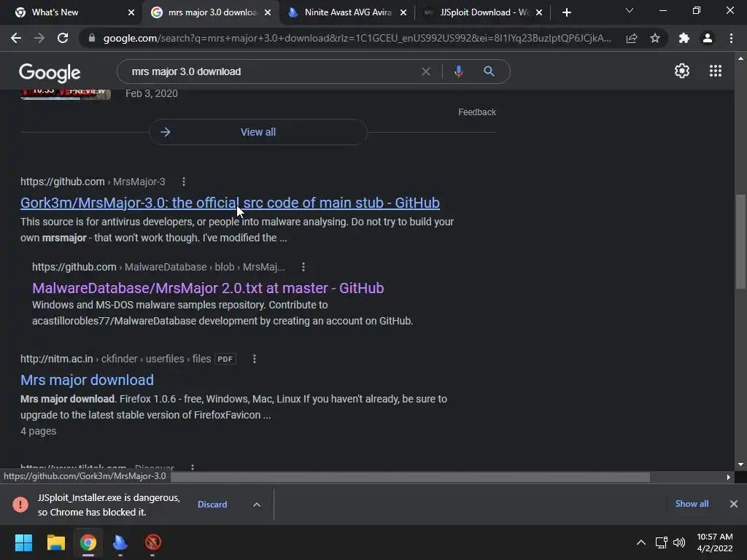747x560 pixels.
Task: Open options for MalwareDatabase result
Action: coord(303,267)
